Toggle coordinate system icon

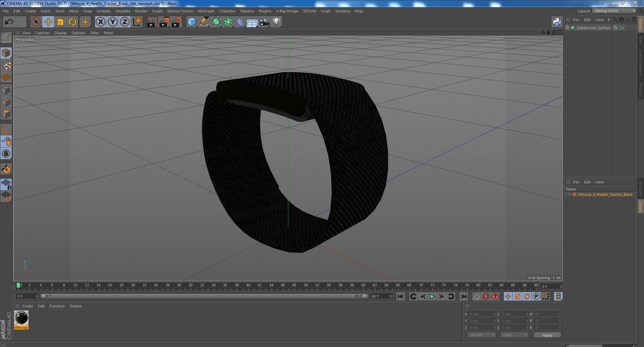(137, 22)
